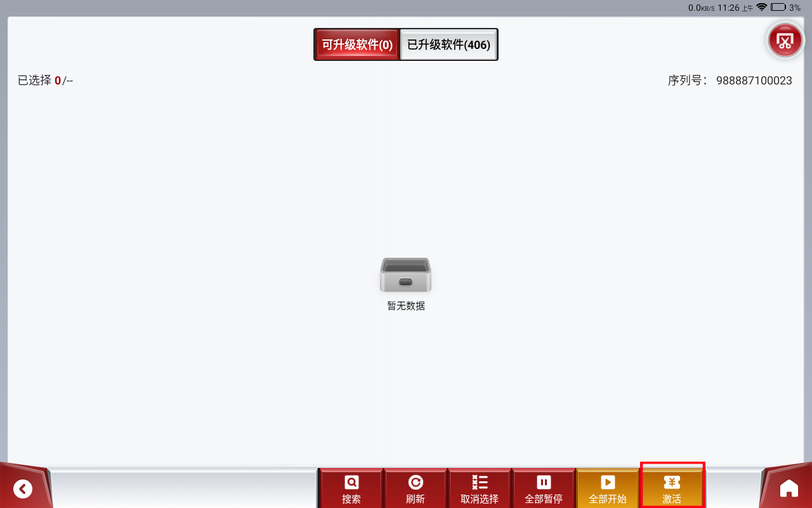This screenshot has width=812, height=508.
Task: Pause all downloads with 全部暂停
Action: (544, 489)
